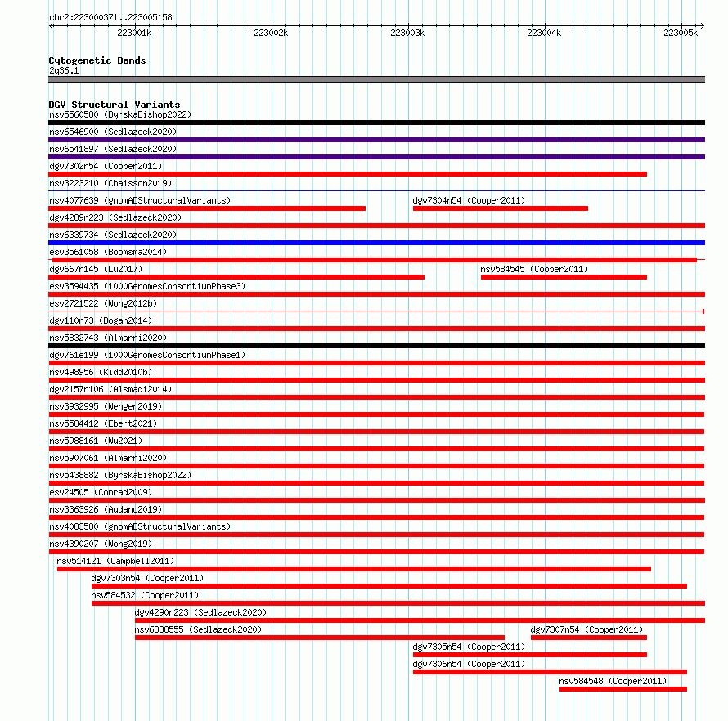Click nsv5832743 (Almarri2020) label
Image resolution: width=728 pixels, height=721 pixels.
point(108,338)
